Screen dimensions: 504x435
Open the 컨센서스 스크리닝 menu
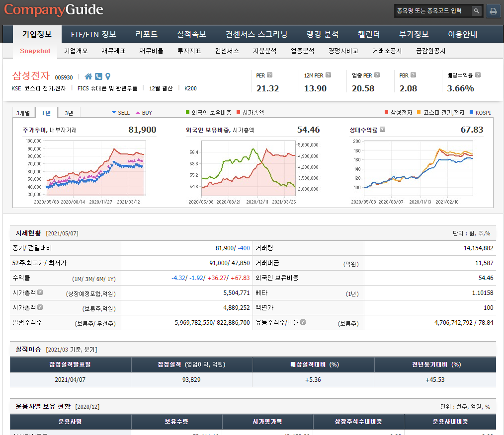256,34
